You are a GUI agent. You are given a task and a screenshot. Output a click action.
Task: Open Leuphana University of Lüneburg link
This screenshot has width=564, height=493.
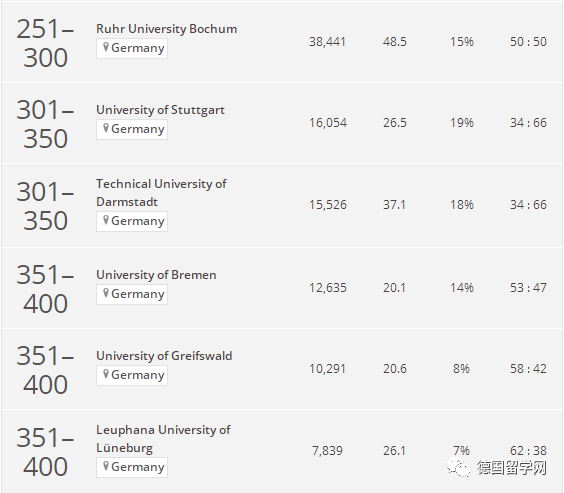(163, 439)
